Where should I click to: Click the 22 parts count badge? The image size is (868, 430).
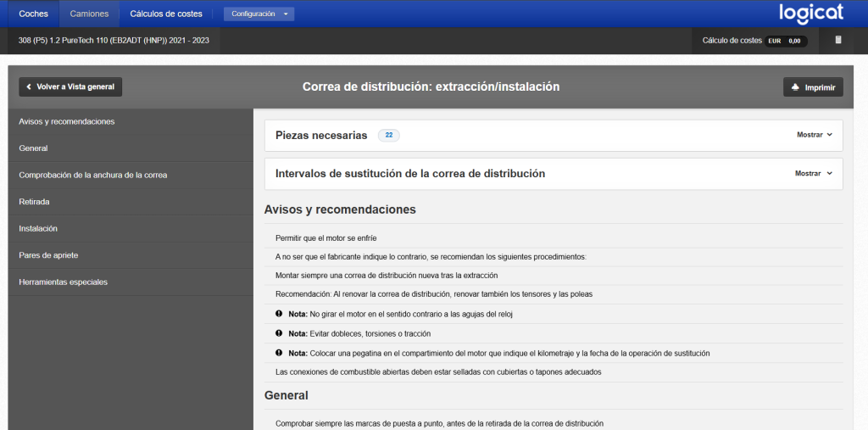point(388,135)
